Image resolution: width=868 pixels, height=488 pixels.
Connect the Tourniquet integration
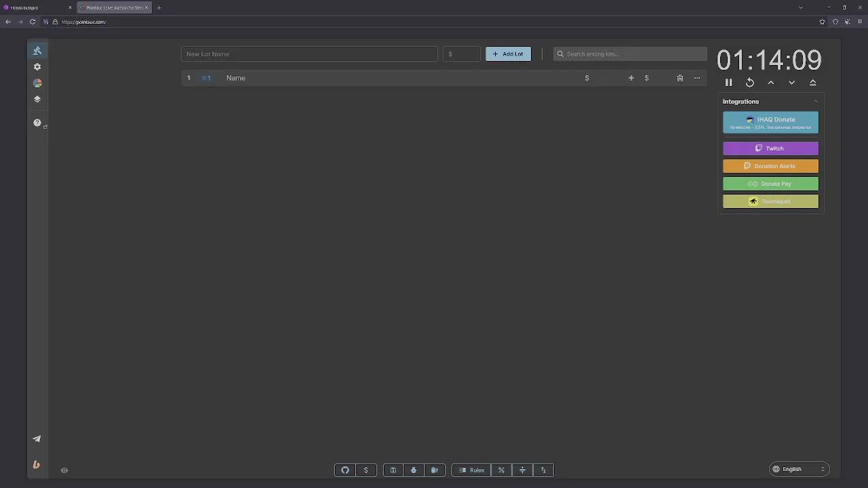770,201
